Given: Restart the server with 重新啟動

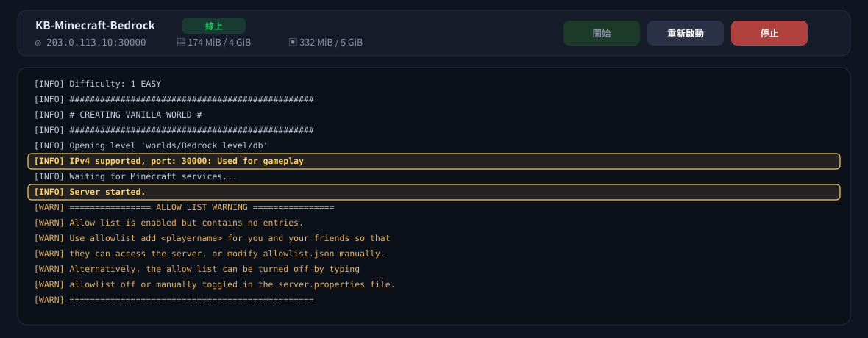Looking at the screenshot, I should 686,33.
